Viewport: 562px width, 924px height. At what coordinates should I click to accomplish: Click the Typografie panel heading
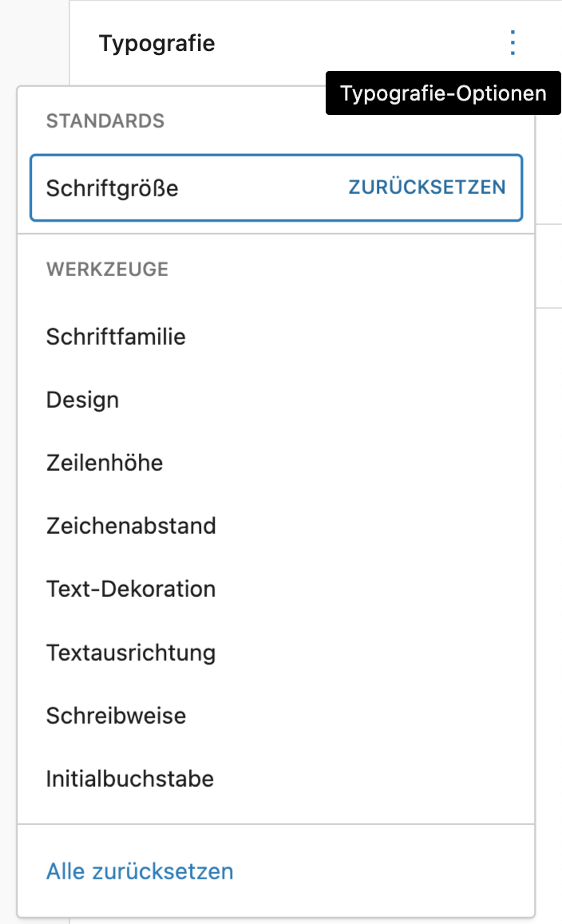coord(156,43)
